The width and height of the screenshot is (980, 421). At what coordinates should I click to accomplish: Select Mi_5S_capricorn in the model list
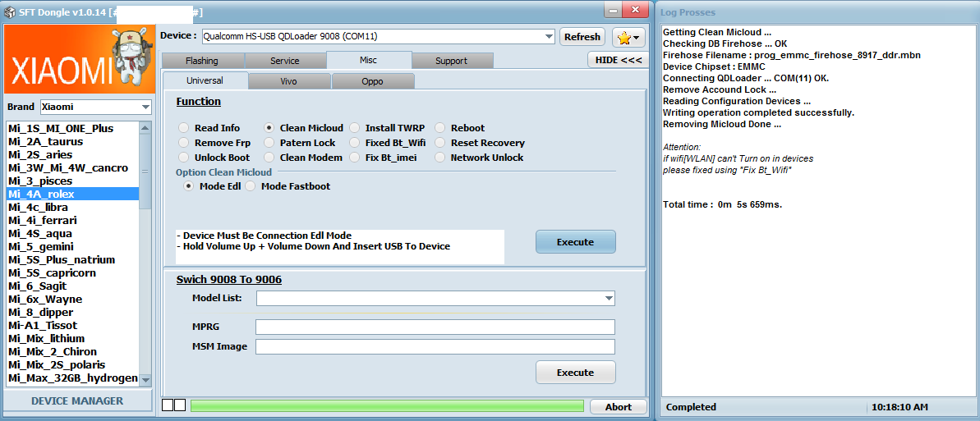click(72, 273)
